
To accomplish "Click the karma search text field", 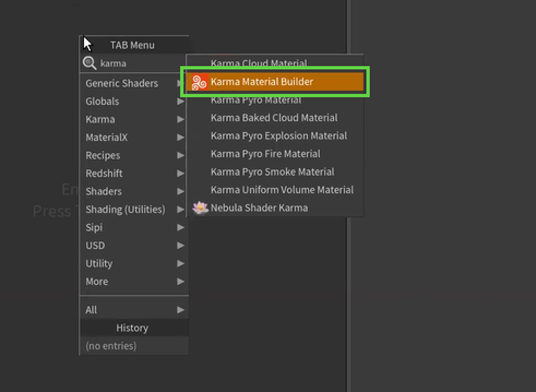I will click(139, 63).
